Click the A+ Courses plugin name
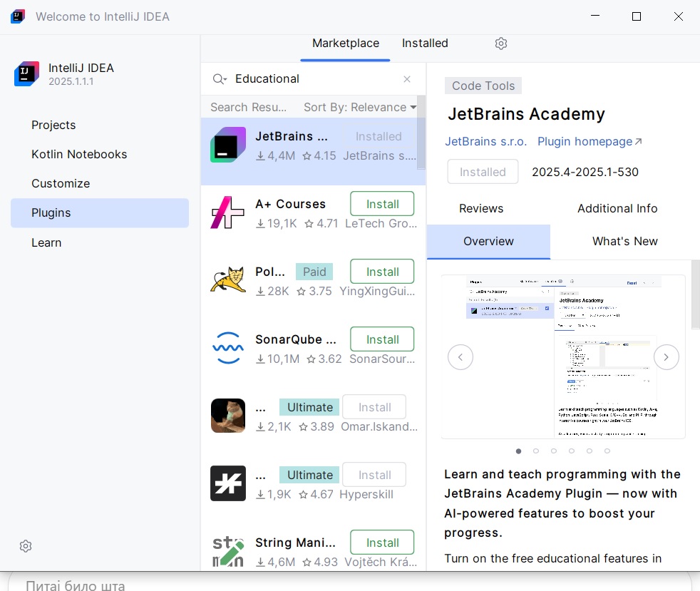Image resolution: width=700 pixels, height=591 pixels. pos(290,204)
